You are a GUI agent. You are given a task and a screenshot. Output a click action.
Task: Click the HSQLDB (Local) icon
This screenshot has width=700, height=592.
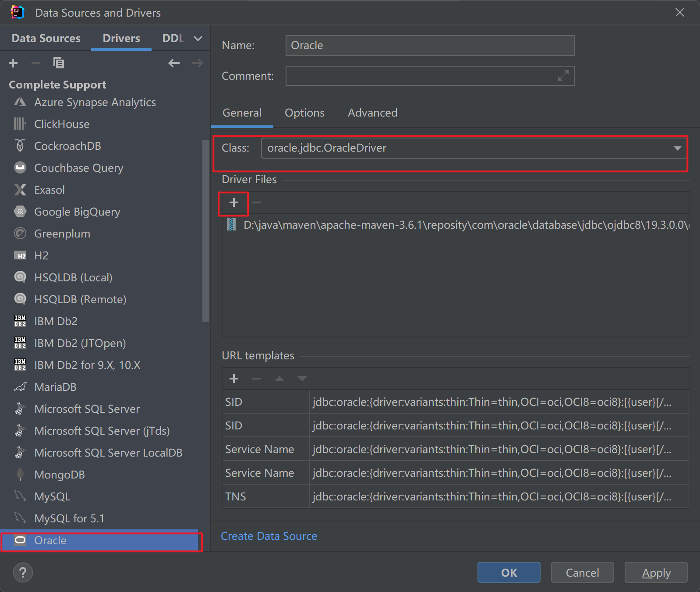[20, 277]
